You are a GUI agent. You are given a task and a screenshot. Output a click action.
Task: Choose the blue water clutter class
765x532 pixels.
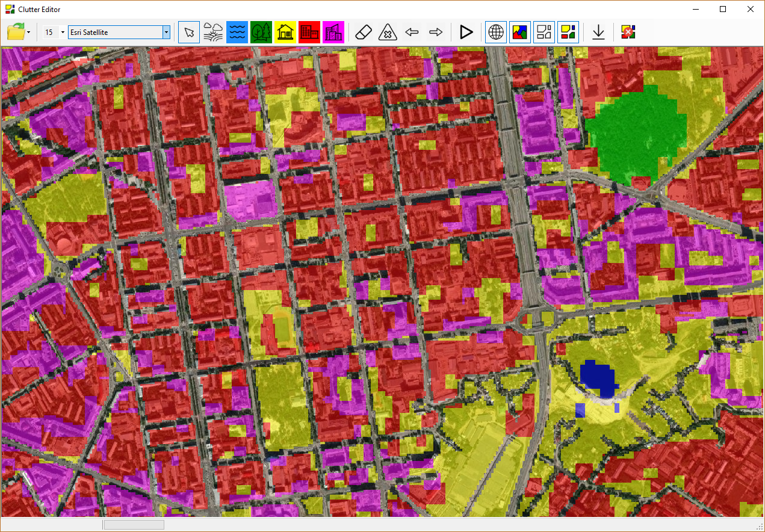[237, 32]
